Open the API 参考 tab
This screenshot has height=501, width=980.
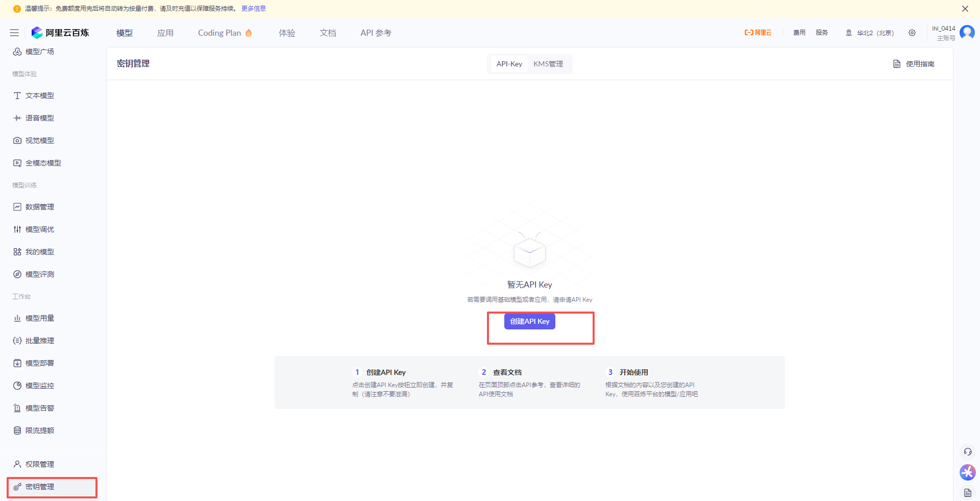point(376,33)
